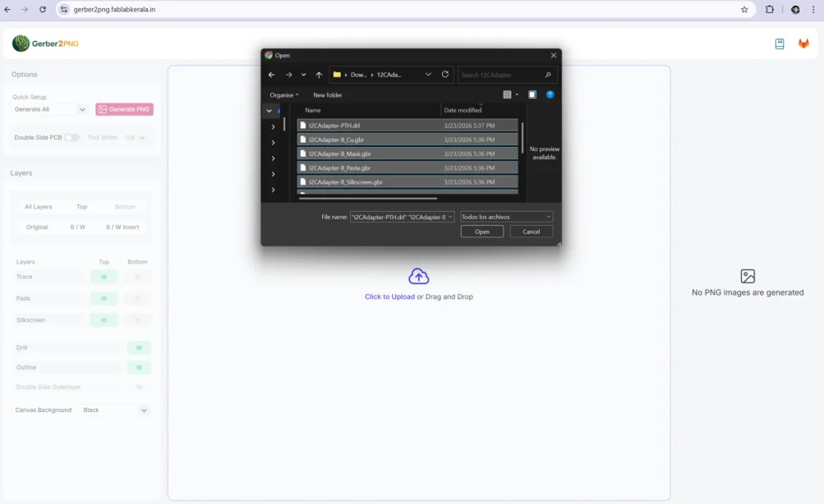Image resolution: width=824 pixels, height=504 pixels.
Task: Open the search box magnifier in dialog
Action: (x=546, y=74)
